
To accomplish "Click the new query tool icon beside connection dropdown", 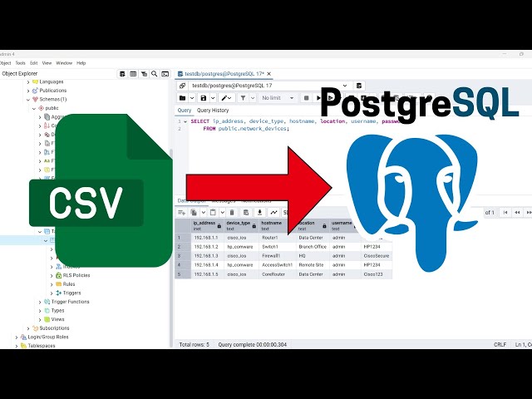I will pyautogui.click(x=359, y=86).
